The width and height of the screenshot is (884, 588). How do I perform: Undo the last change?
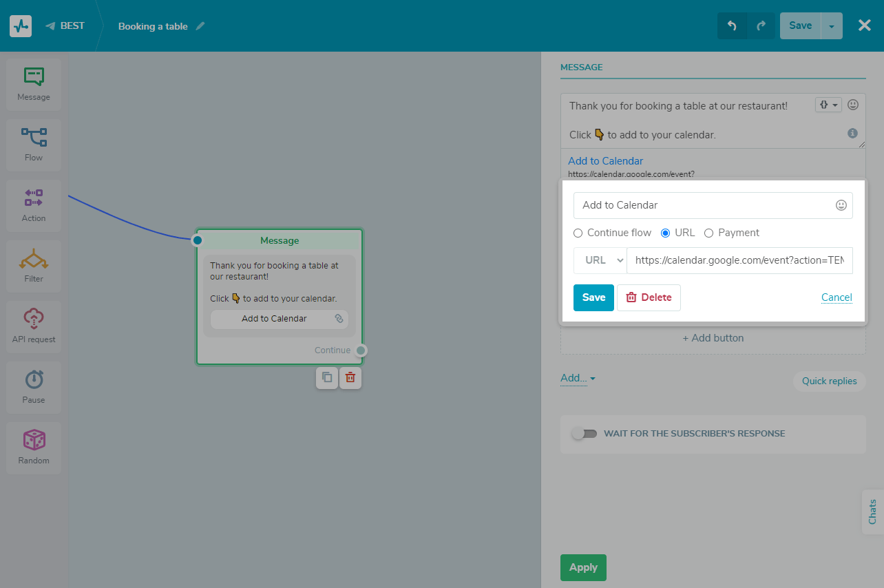point(732,26)
